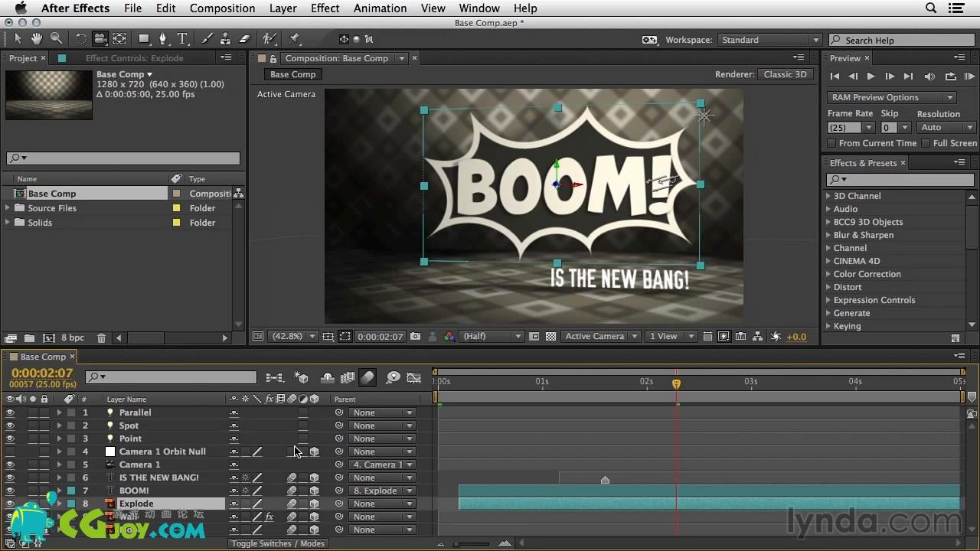The image size is (980, 551).
Task: Select the Brush tool
Action: 207,38
